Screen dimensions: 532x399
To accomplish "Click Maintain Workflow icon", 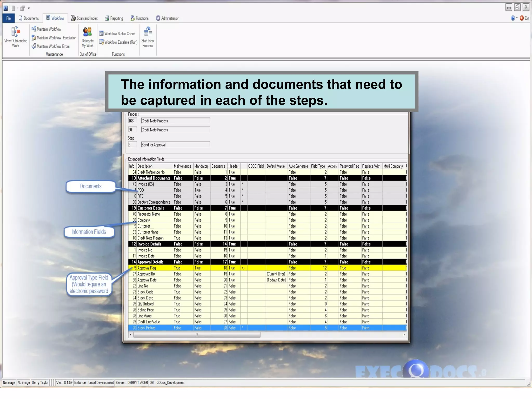I will [x=34, y=29].
